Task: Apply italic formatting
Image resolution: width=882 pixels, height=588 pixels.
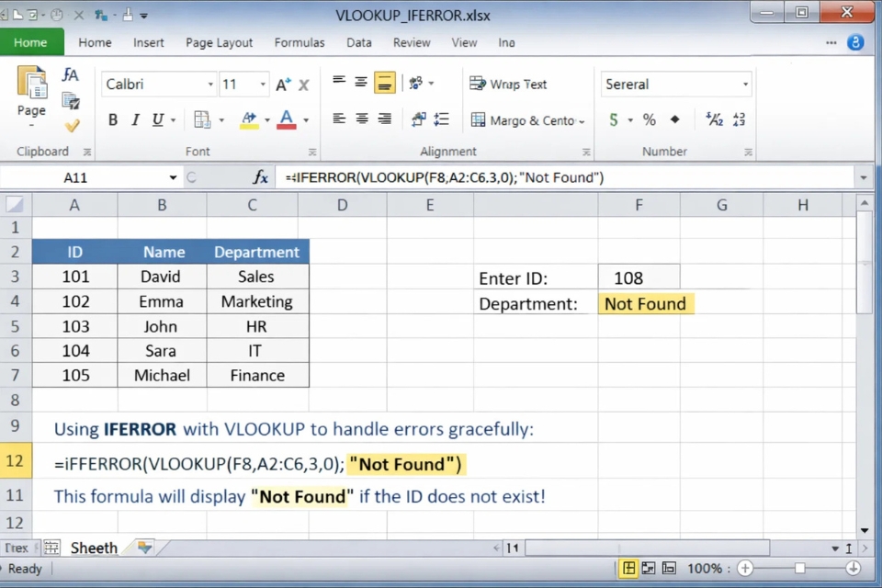Action: point(134,119)
